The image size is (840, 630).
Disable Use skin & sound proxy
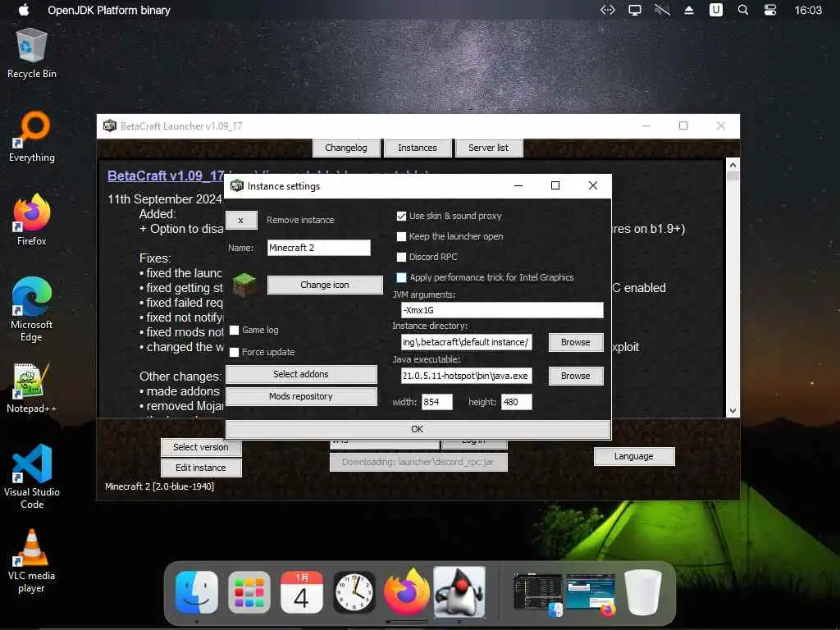tap(401, 216)
